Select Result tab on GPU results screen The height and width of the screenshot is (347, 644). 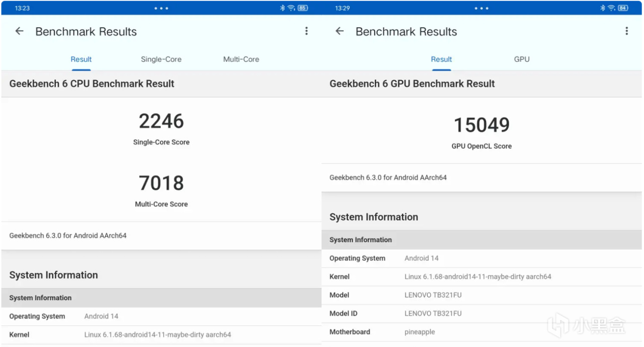click(441, 59)
